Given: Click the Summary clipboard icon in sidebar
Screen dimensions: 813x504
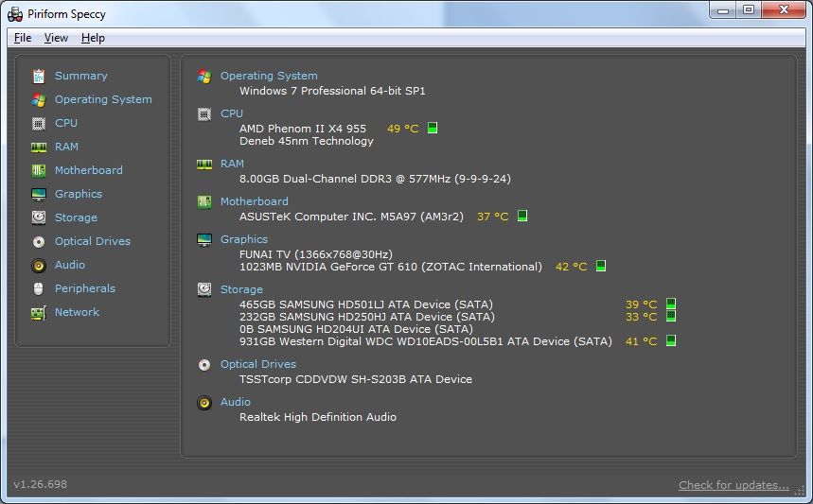Looking at the screenshot, I should click(x=39, y=77).
